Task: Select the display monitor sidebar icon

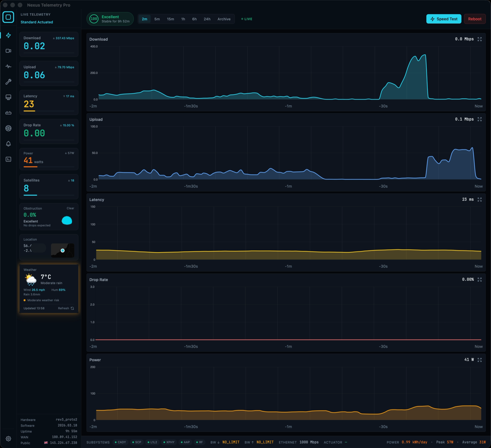Action: [9, 97]
